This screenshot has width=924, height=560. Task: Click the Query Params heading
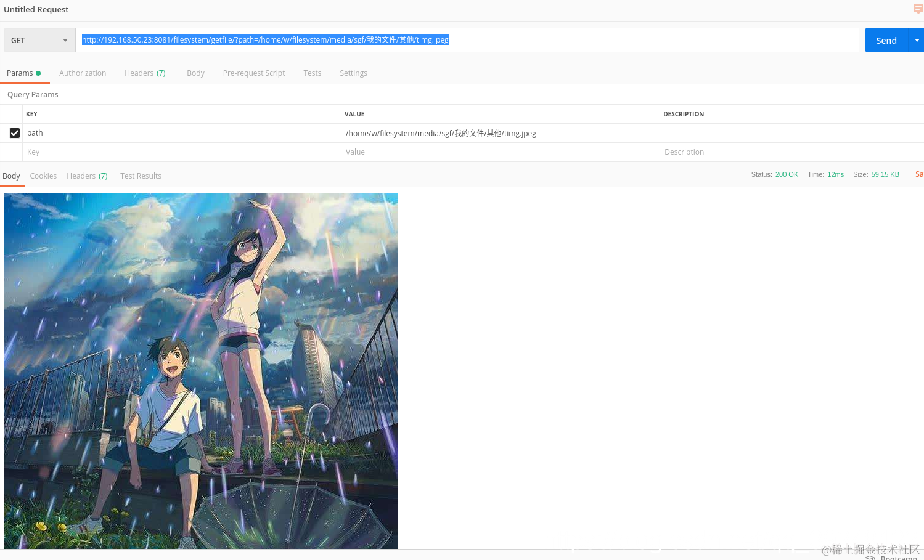(33, 95)
